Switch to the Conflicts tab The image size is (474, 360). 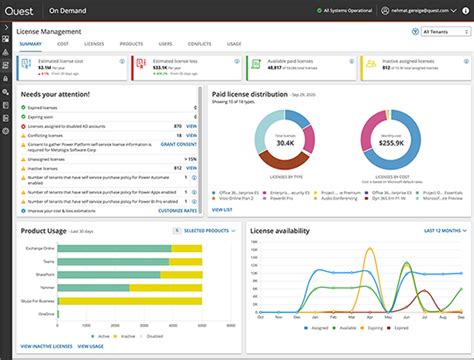pos(199,44)
